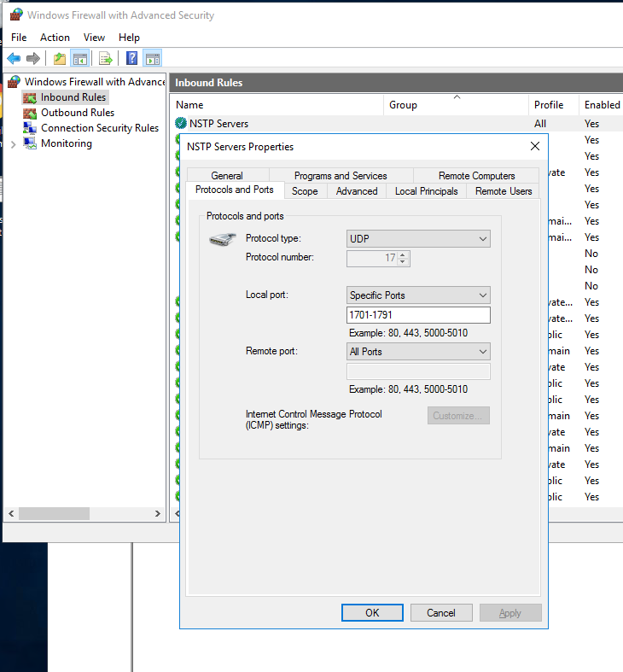The height and width of the screenshot is (672, 623).
Task: Toggle the Show/Hide Action Pane icon
Action: (x=153, y=59)
